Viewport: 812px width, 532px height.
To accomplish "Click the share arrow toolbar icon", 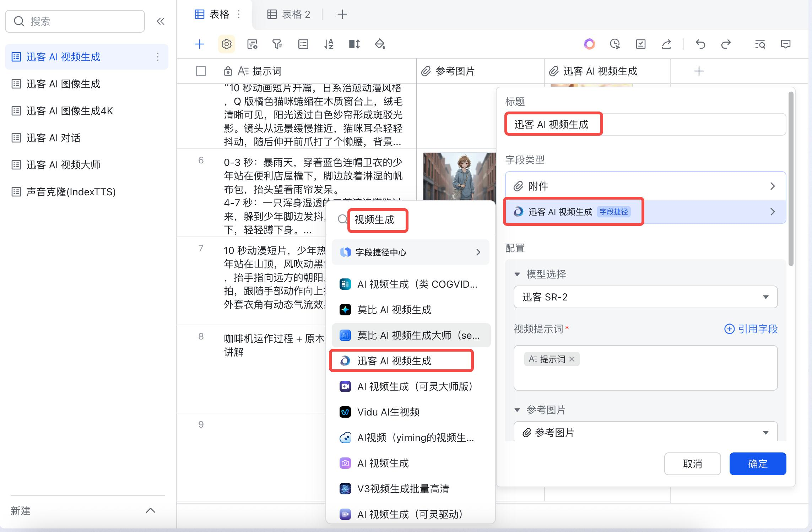I will tap(666, 44).
